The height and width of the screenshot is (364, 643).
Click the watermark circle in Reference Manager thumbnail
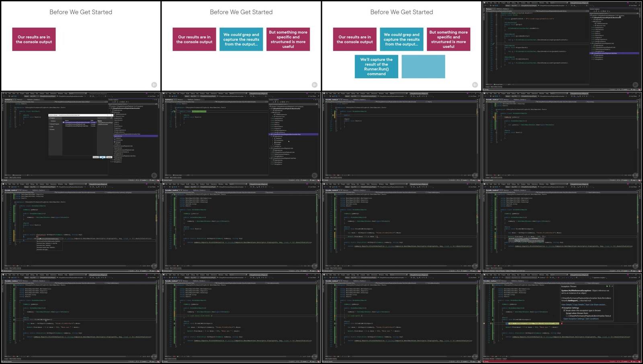coord(154,175)
